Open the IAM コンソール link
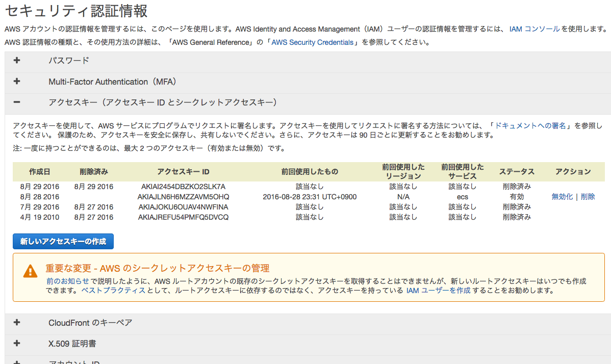 (x=534, y=29)
